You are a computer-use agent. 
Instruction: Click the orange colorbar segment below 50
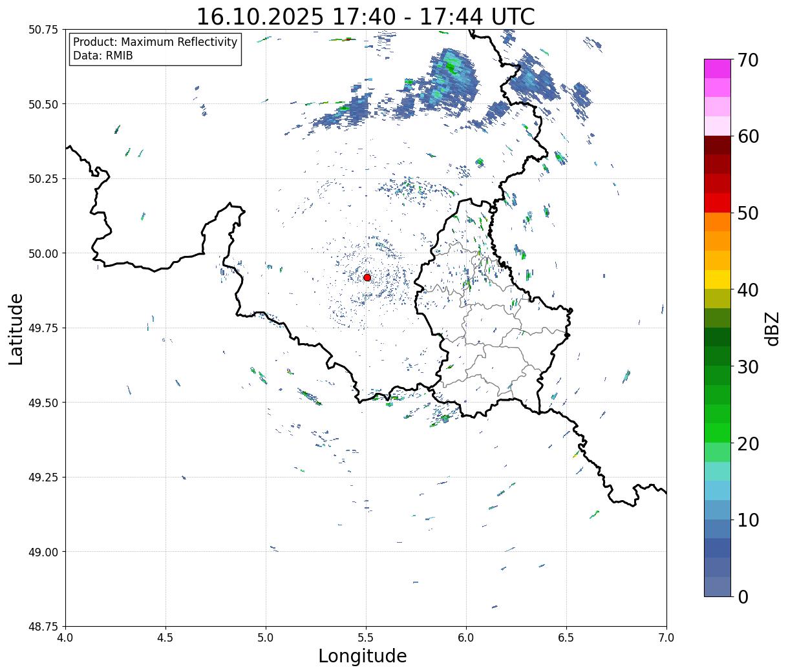pyautogui.click(x=718, y=222)
